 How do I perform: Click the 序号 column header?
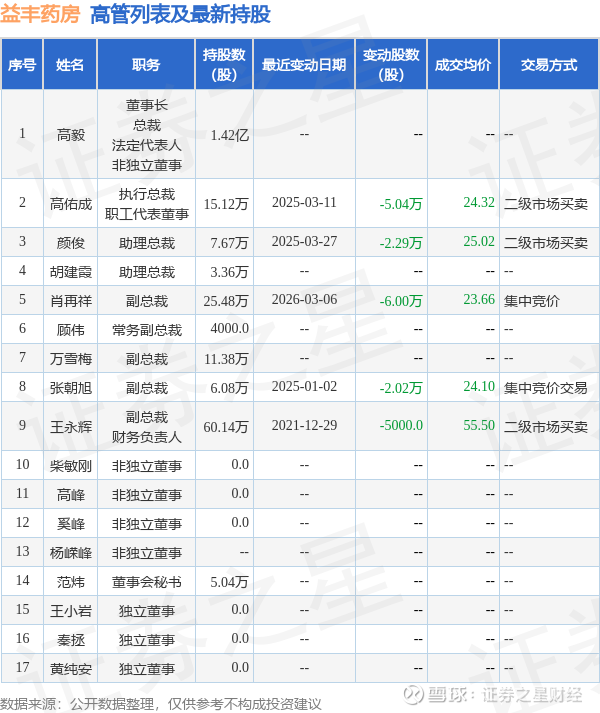[x=22, y=65]
